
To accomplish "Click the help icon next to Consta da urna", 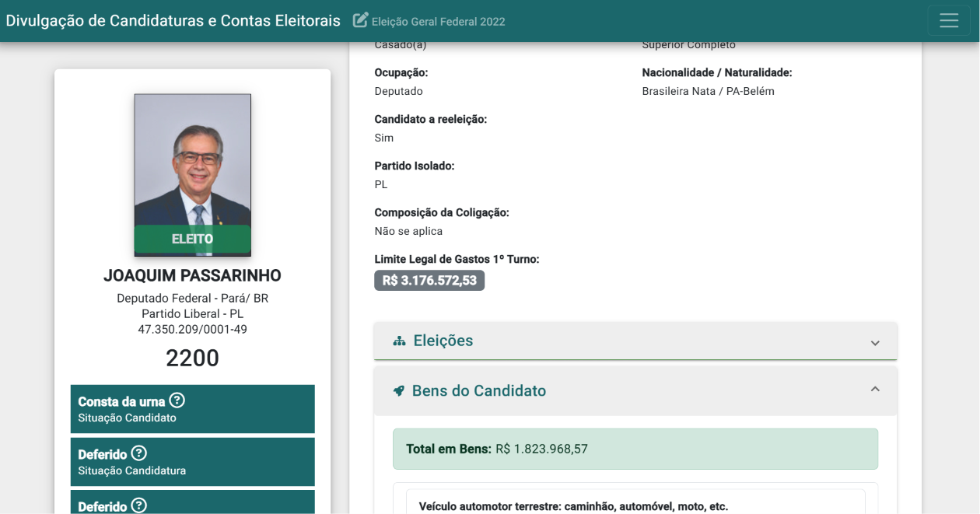I will [x=177, y=400].
